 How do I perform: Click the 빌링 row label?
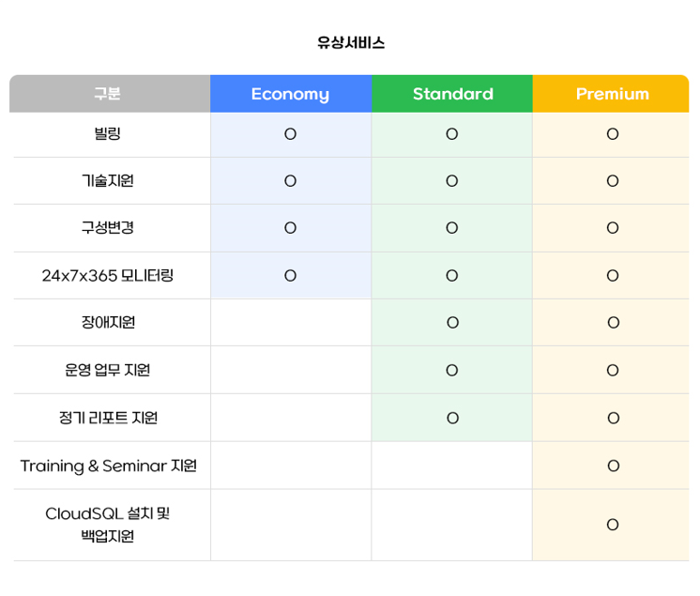pyautogui.click(x=108, y=134)
